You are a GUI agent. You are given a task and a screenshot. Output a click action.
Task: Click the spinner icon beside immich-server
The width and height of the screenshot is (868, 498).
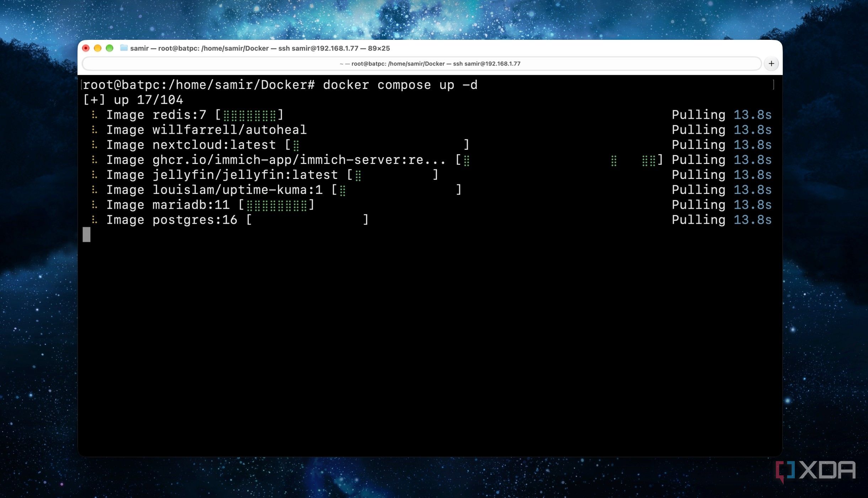[x=94, y=160]
